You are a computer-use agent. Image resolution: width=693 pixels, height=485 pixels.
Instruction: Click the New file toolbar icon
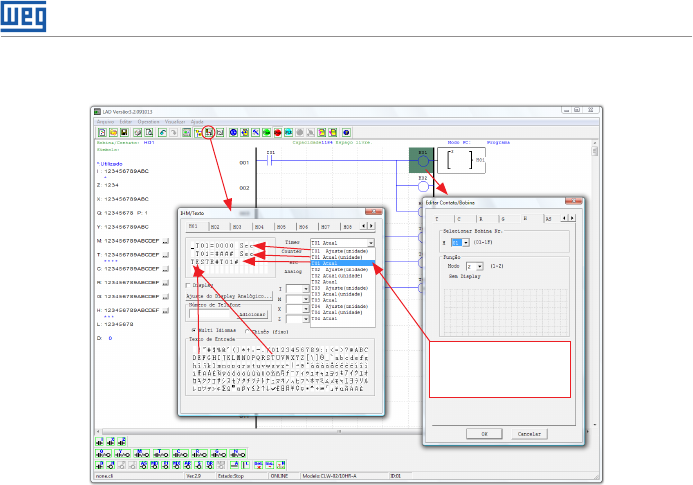click(x=100, y=131)
